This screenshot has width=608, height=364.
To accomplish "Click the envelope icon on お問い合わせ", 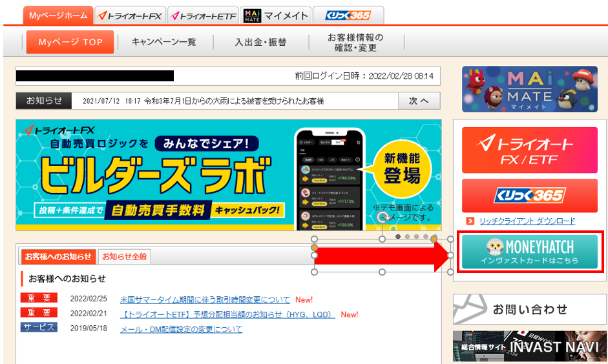I will (x=470, y=309).
